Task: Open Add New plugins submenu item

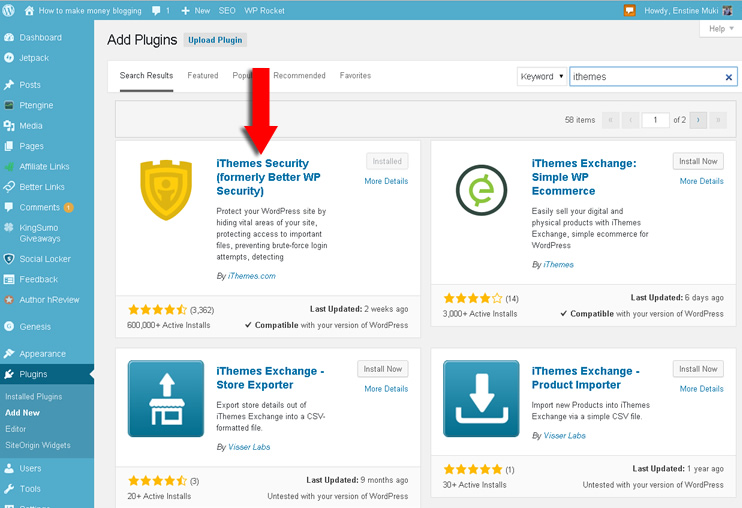Action: [22, 412]
